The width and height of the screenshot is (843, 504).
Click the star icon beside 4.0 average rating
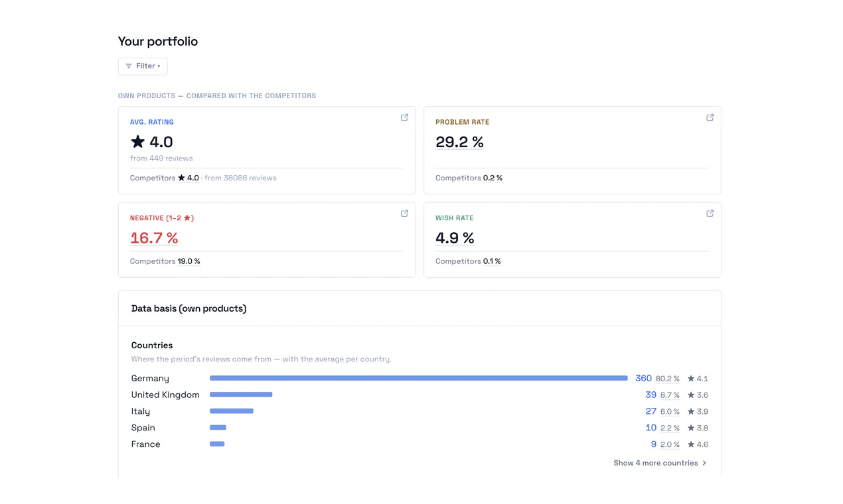point(137,141)
